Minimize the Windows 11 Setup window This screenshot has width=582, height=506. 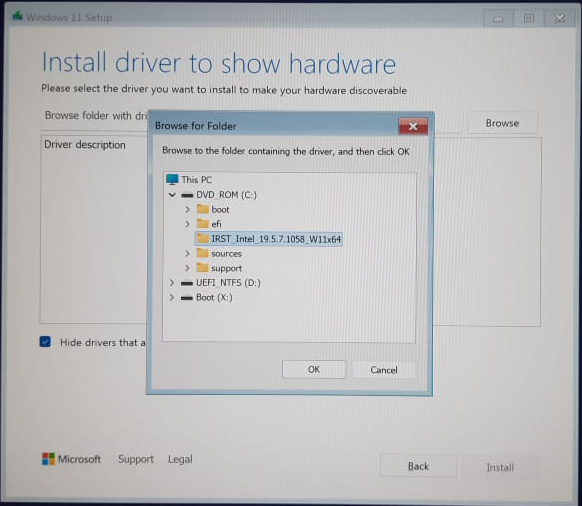[498, 18]
